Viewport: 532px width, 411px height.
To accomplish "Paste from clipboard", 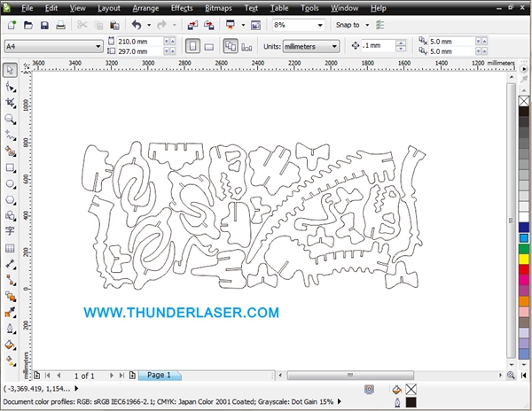I will 114,25.
